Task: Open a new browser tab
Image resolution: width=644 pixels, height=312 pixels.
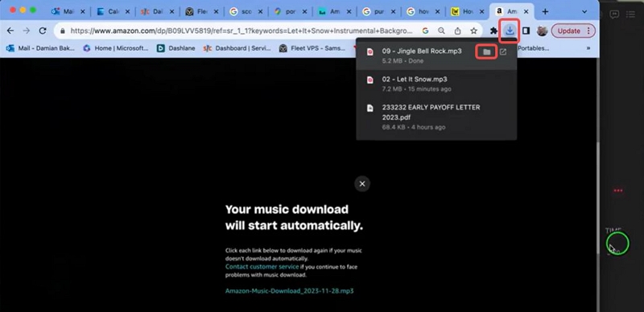Action: click(545, 11)
